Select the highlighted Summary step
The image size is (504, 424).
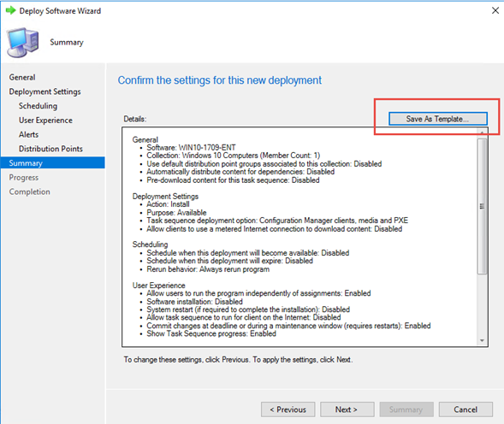[53, 163]
